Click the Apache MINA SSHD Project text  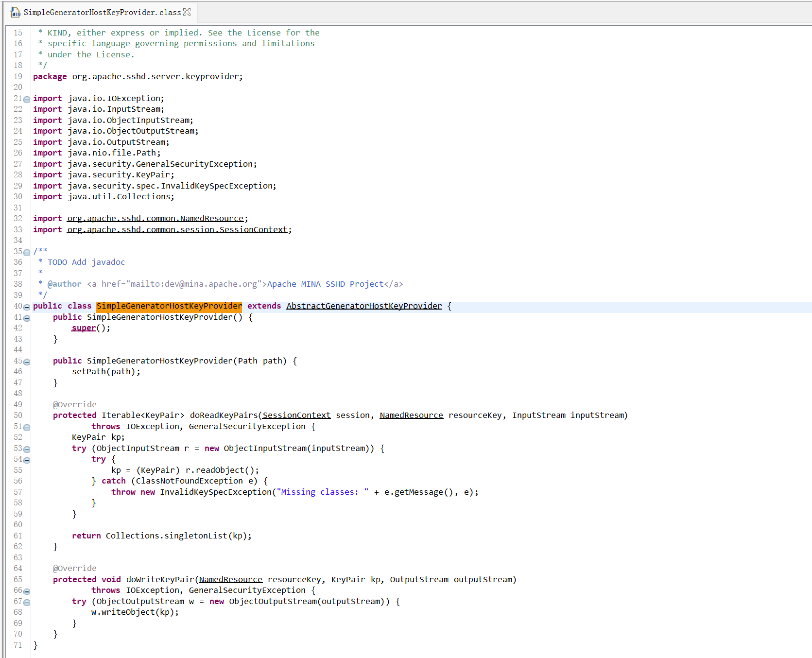325,284
